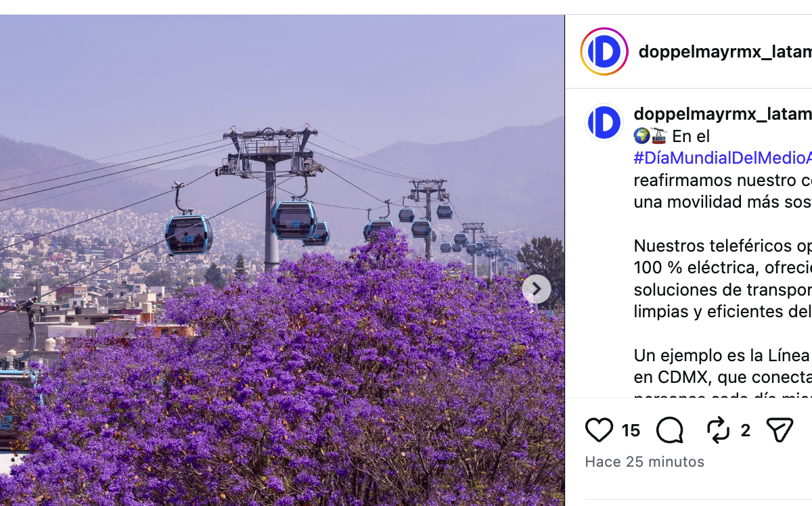Like the post with the heart icon
Image resolution: width=812 pixels, height=506 pixels.
point(599,430)
